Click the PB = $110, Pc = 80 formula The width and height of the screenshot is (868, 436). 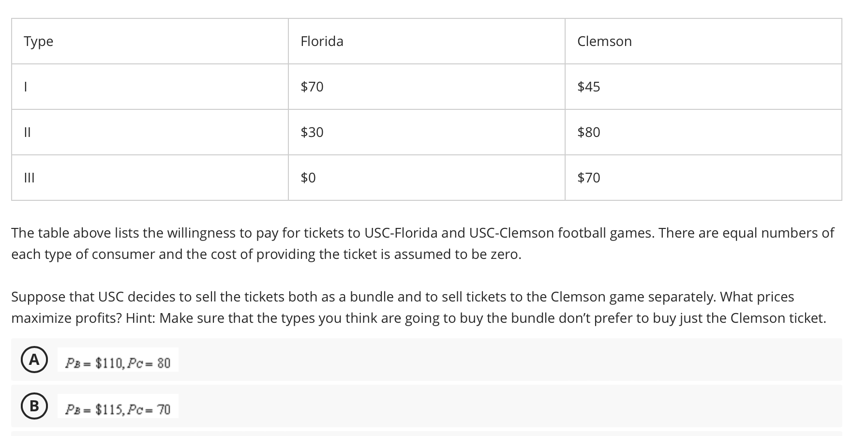[118, 362]
